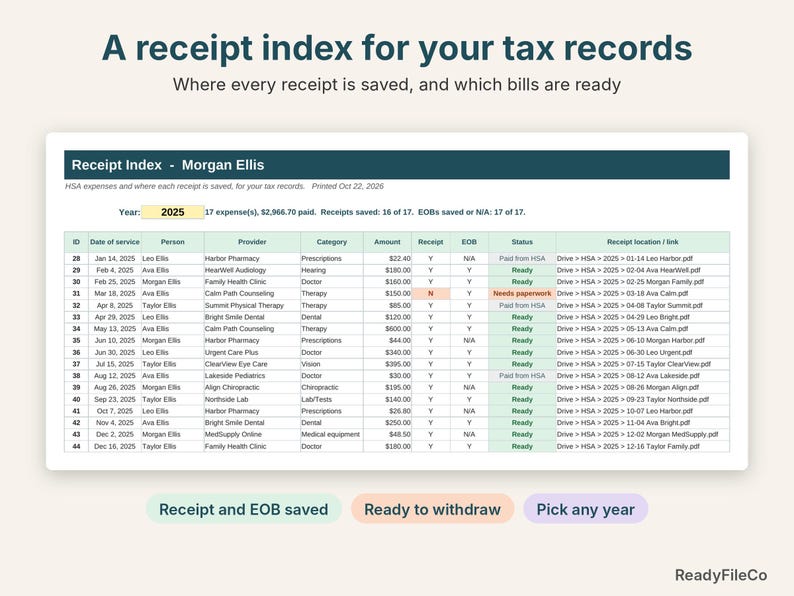Click 'Medical equipment' category cell
The height and width of the screenshot is (596, 794).
pos(332,435)
